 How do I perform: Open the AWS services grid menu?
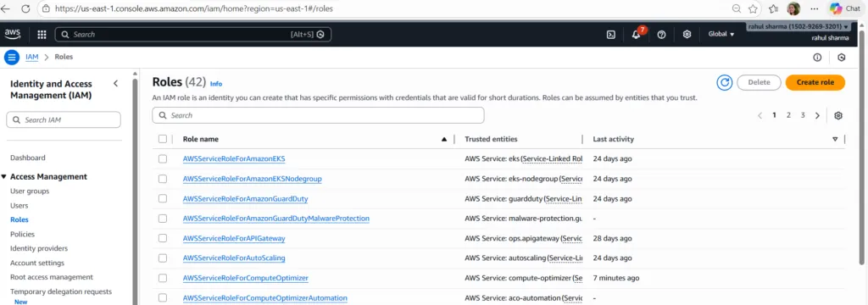tap(42, 35)
